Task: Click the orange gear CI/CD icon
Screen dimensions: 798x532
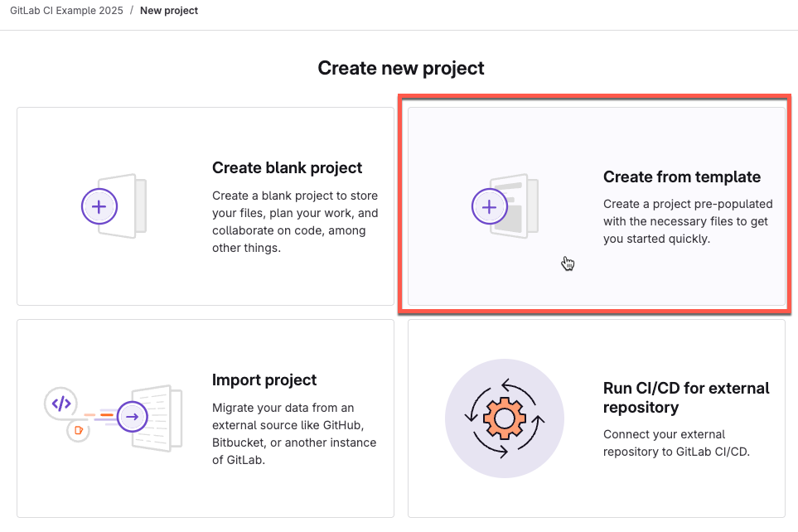Action: click(x=505, y=418)
